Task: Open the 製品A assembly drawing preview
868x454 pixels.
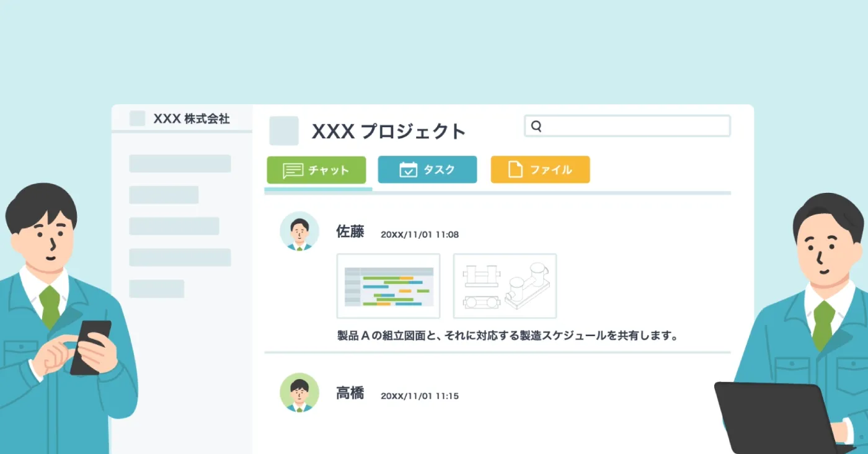Action: pos(505,286)
